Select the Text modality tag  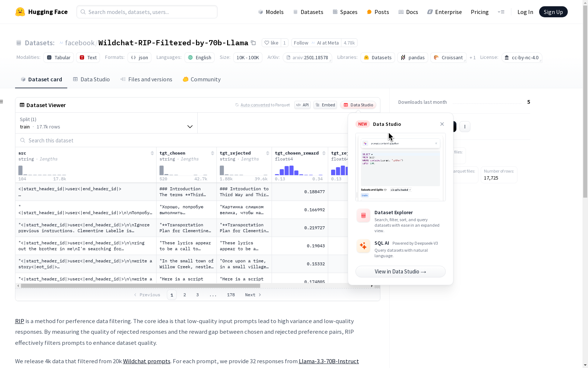coord(88,57)
